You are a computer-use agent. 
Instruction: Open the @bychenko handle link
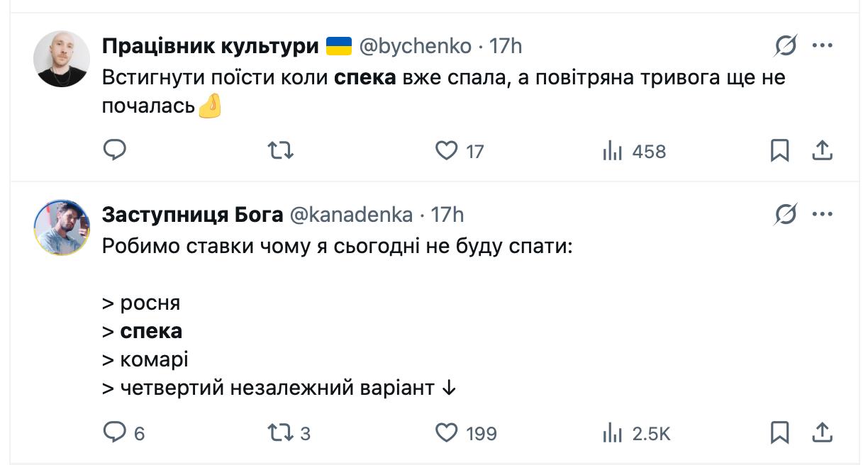click(x=416, y=47)
